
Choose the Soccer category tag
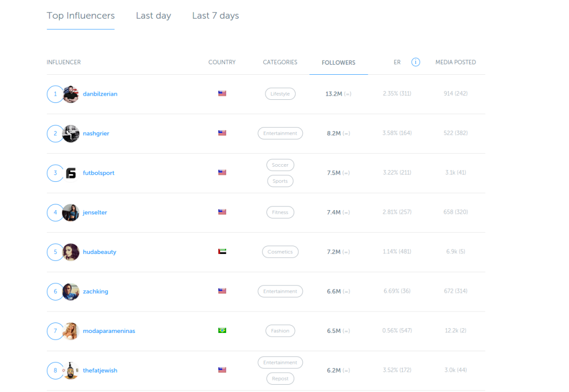tap(280, 165)
